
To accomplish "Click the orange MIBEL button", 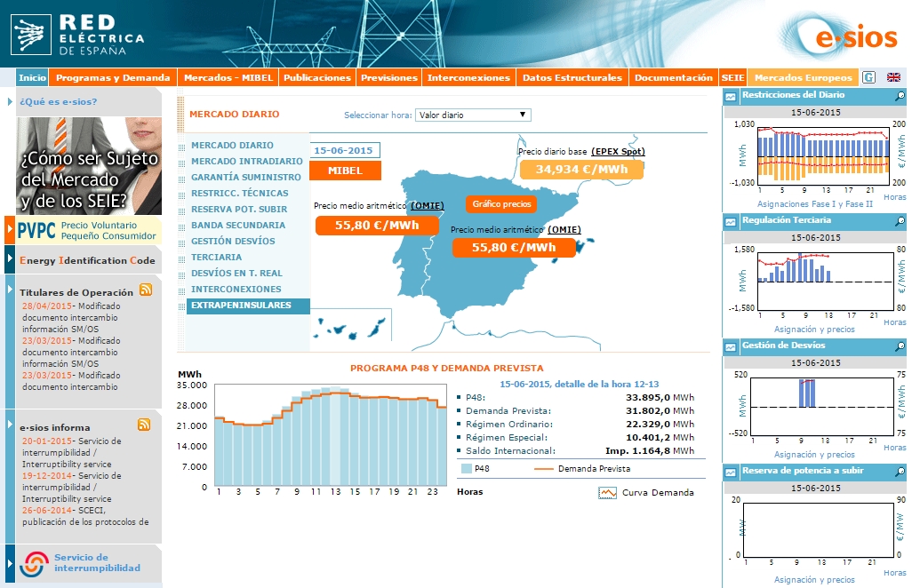I will pos(346,171).
